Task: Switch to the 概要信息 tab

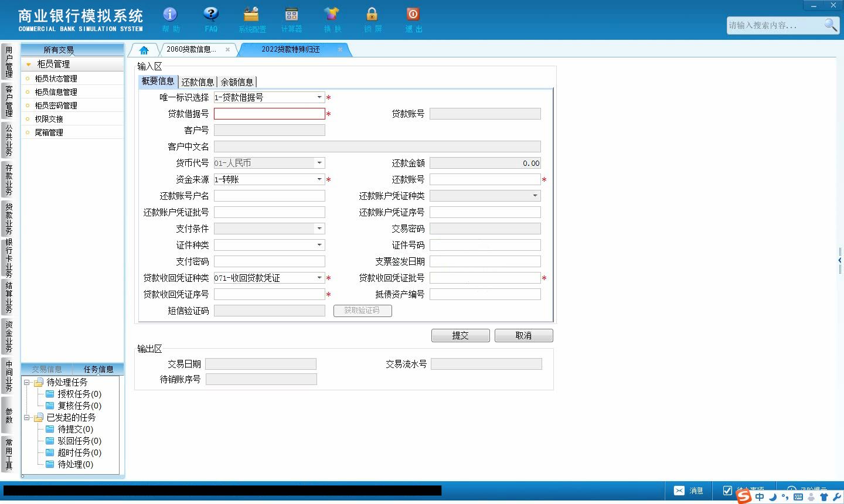Action: [158, 81]
